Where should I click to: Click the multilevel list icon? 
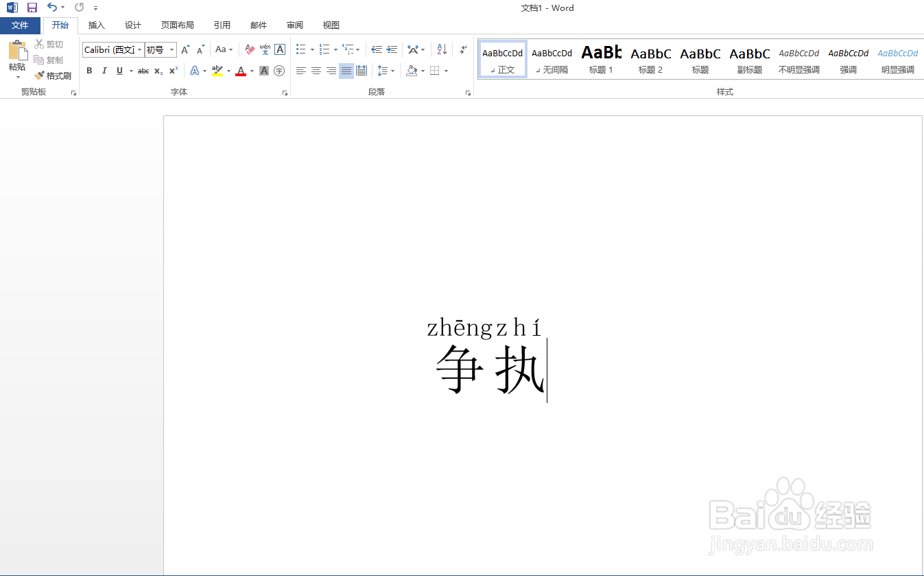pos(348,49)
